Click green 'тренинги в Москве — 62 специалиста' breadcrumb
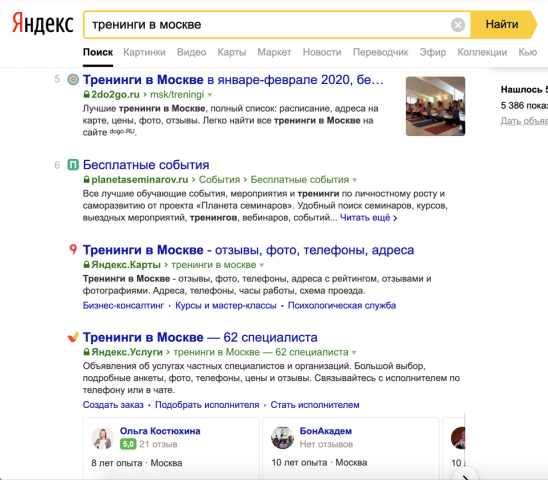The width and height of the screenshot is (548, 480). 261,352
